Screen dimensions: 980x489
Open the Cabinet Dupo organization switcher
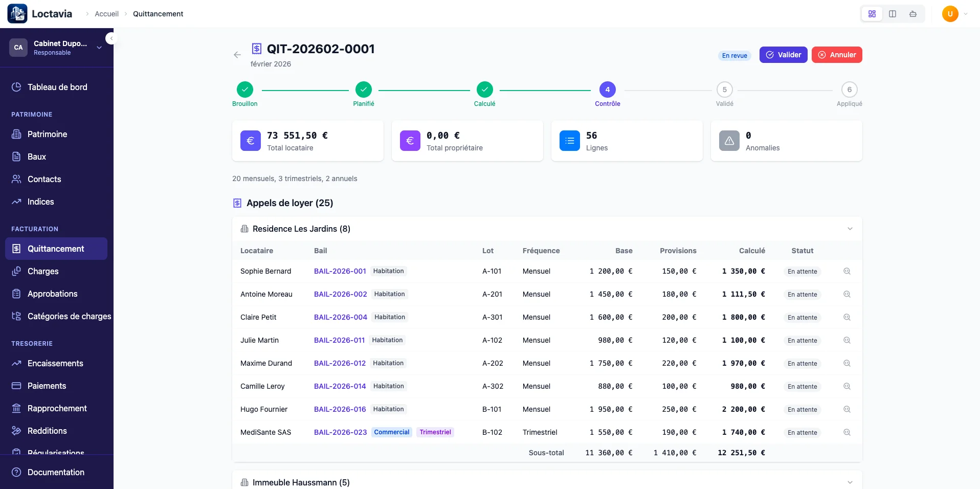coord(56,48)
